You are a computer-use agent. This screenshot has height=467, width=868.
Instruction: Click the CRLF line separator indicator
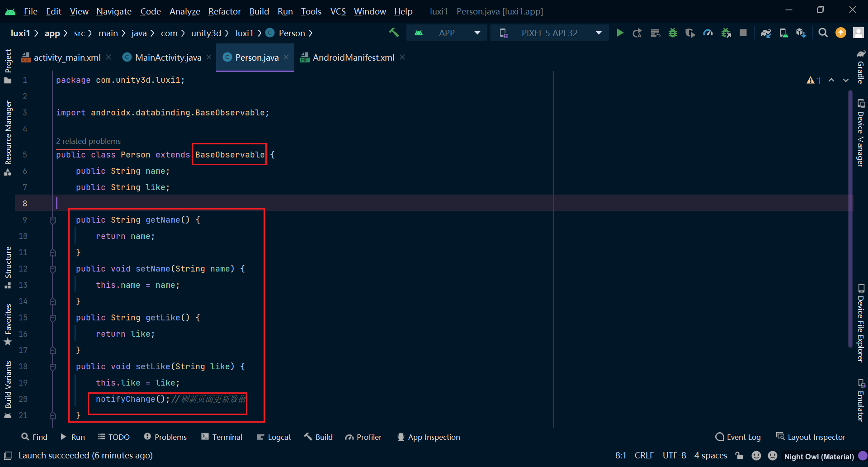tap(644, 456)
